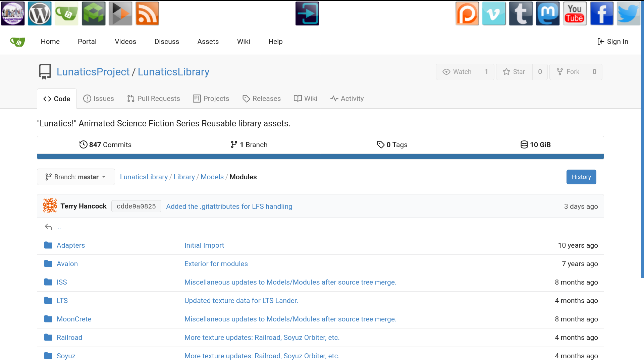Viewport: 644px width, 362px height.
Task: Open the Mastodon icon link
Action: click(x=548, y=14)
